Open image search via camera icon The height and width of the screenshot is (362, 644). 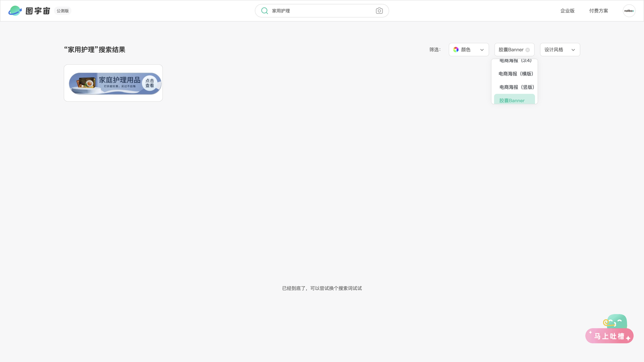379,11
